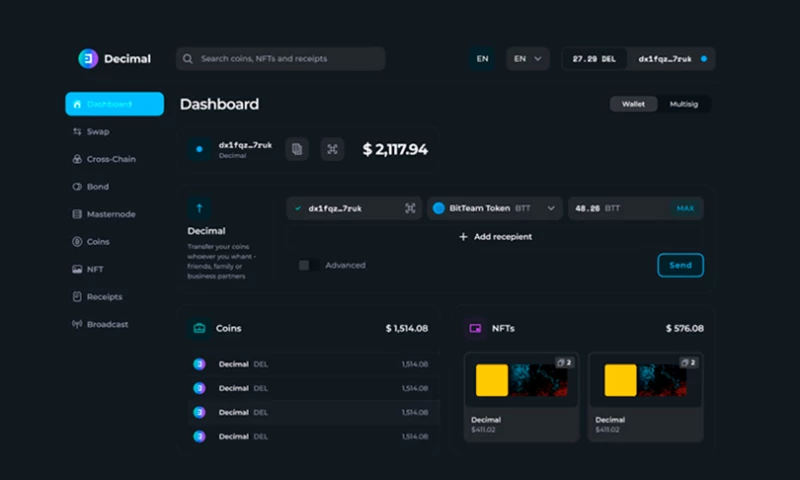This screenshot has width=800, height=480.
Task: Click the MAX amount button
Action: (685, 208)
